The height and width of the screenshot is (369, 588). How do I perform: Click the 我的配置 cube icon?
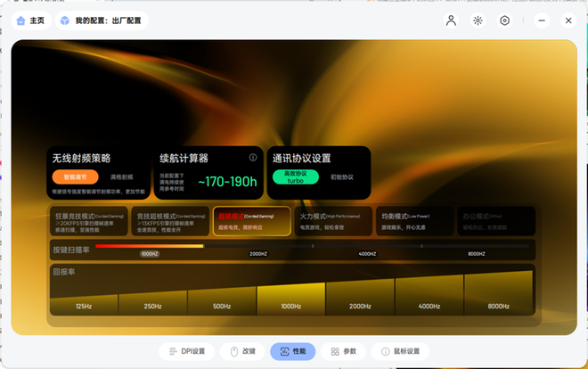(x=65, y=20)
